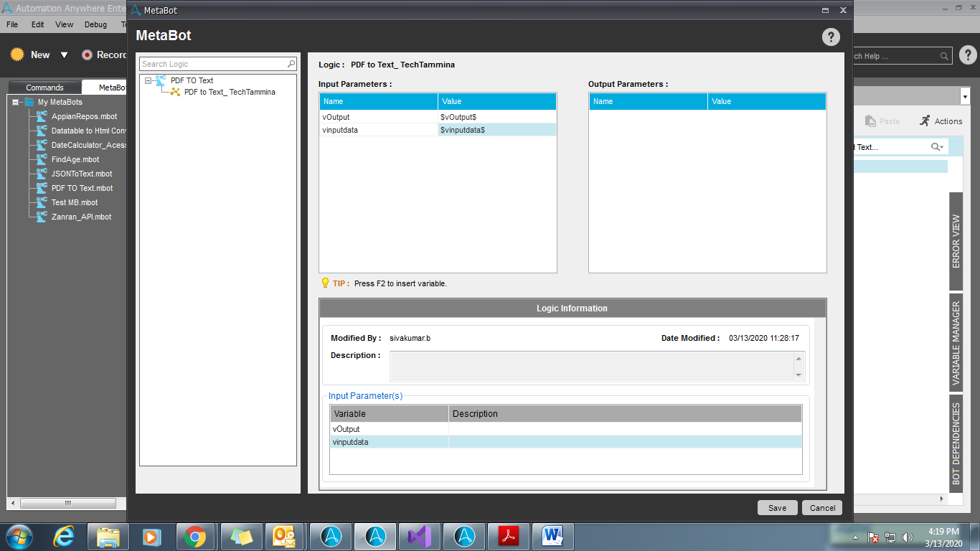Click the Record button icon
The image size is (980, 551).
tap(87, 55)
